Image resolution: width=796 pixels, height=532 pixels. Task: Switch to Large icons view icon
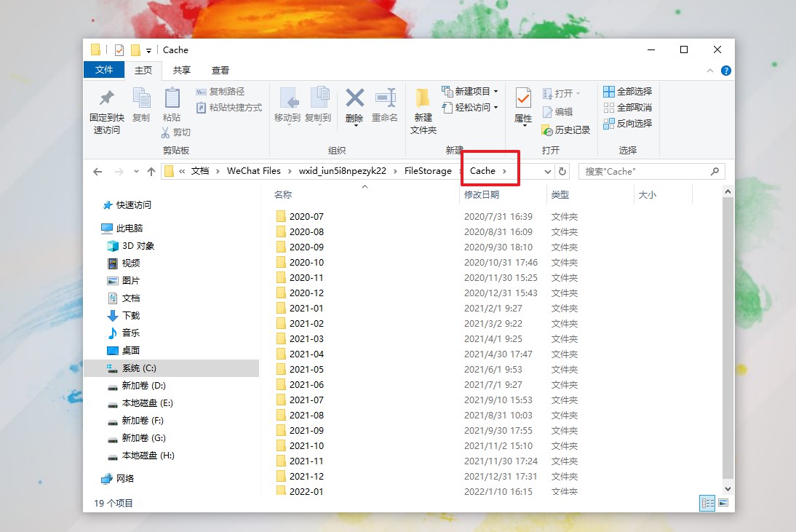(723, 503)
